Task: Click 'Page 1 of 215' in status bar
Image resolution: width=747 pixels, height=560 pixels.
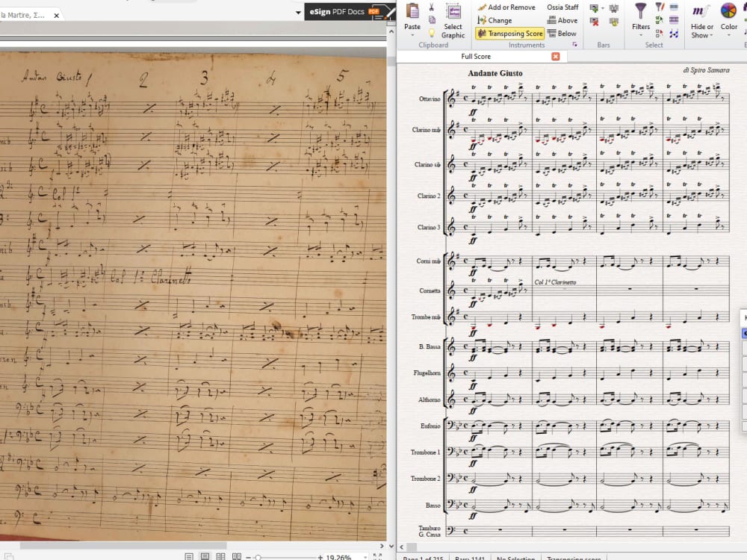Action: tap(423, 558)
